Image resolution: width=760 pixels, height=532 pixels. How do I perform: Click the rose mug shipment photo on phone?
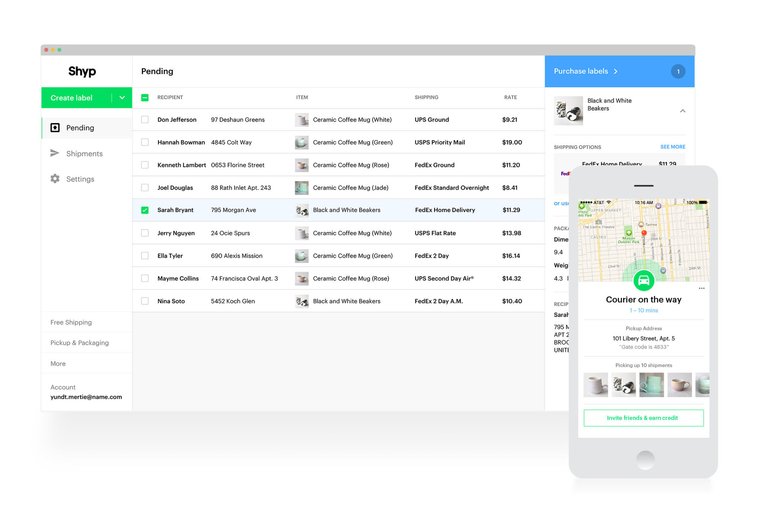pyautogui.click(x=679, y=385)
